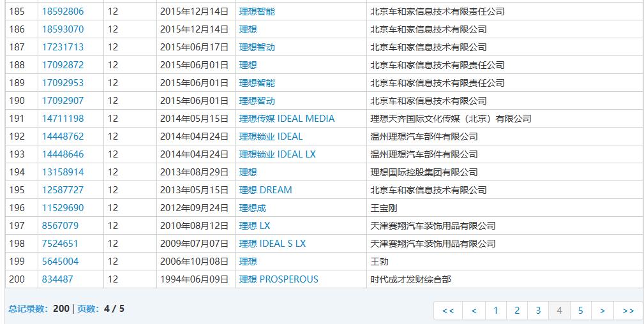Select date 2013年05月15日

(x=194, y=190)
